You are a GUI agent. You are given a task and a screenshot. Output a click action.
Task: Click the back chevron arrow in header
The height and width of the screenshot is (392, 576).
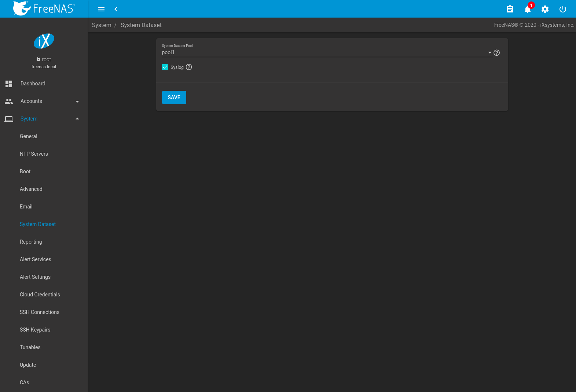116,9
